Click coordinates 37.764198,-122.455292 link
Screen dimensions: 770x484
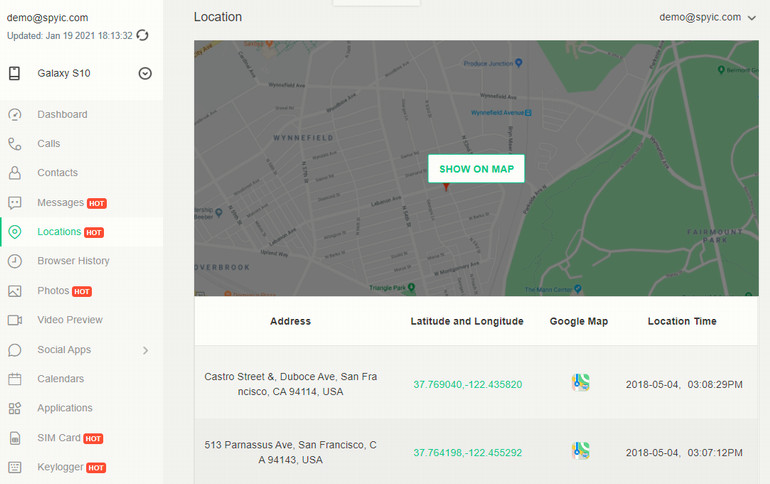(x=468, y=453)
